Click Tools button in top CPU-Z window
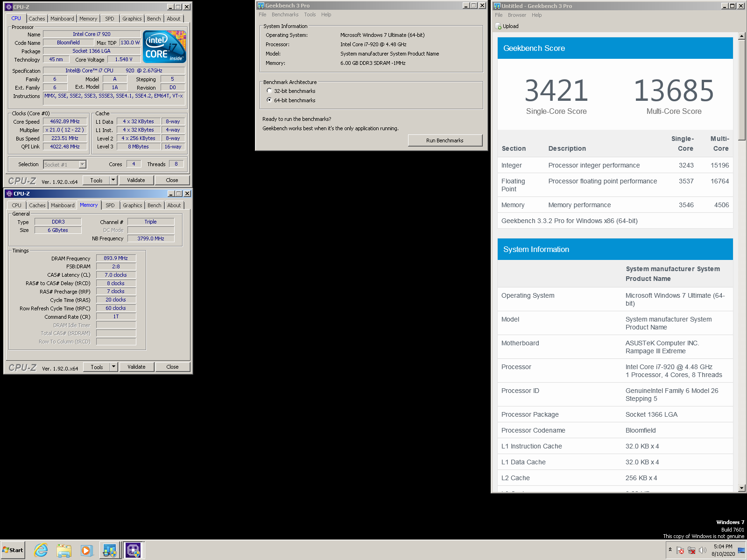 pos(96,180)
